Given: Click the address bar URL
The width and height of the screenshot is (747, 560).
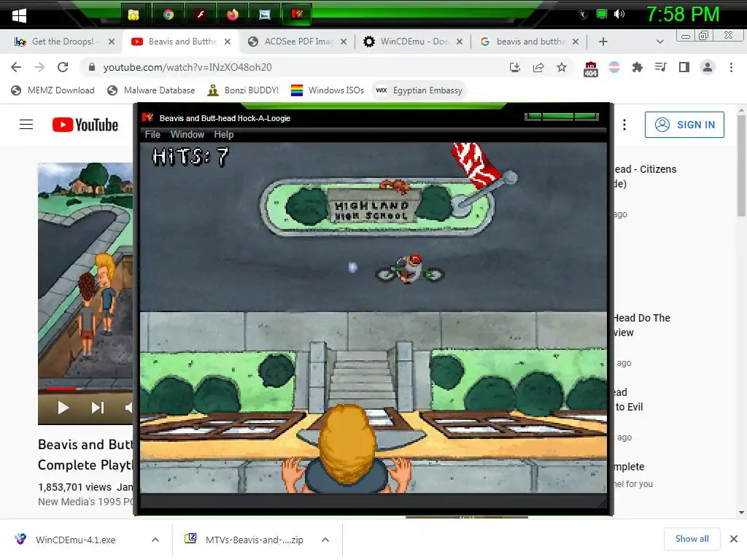Looking at the screenshot, I should [x=187, y=67].
